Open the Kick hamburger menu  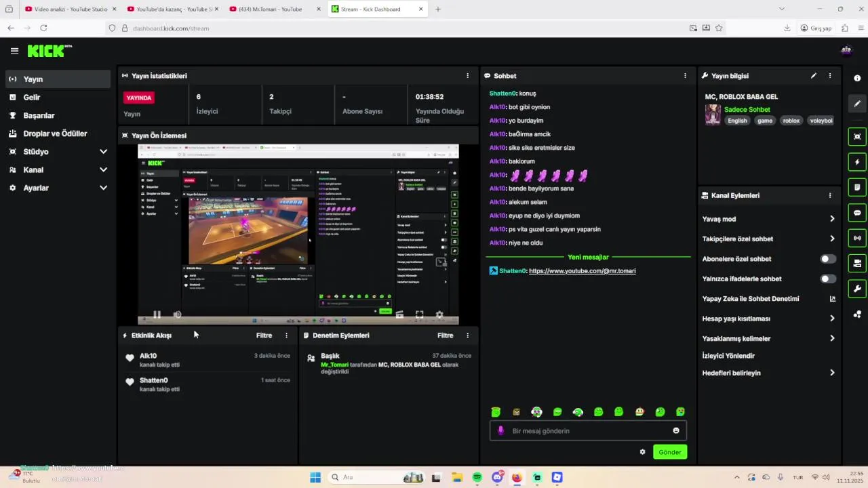[14, 51]
